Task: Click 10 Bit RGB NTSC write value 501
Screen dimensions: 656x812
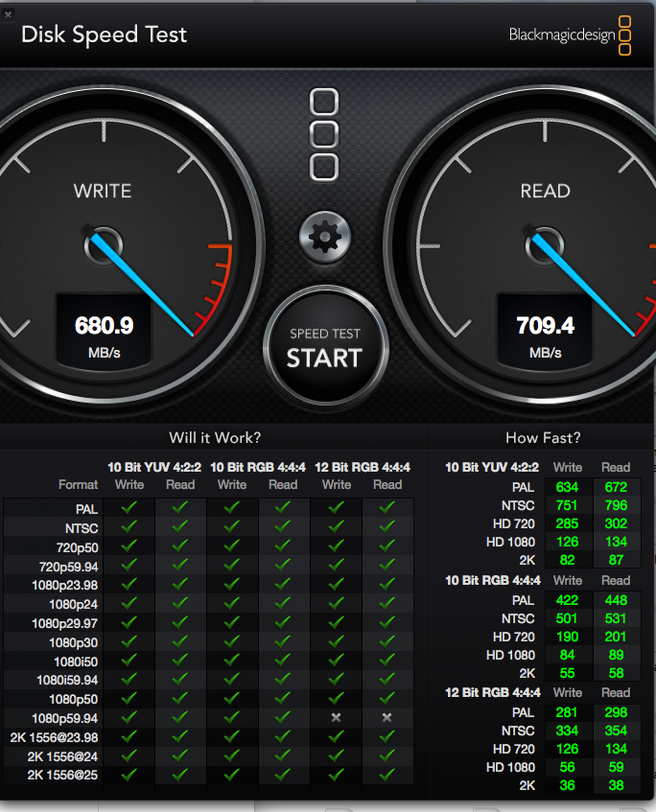Action: (567, 618)
